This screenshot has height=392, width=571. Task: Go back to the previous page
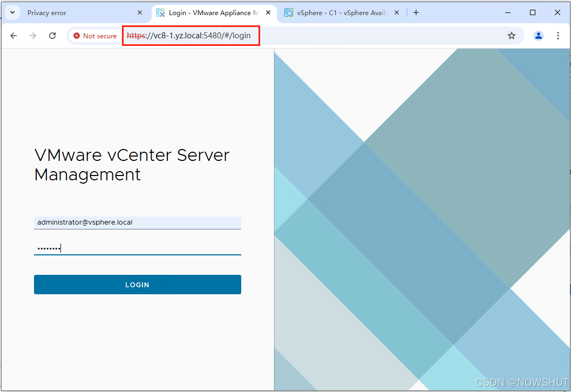(13, 36)
